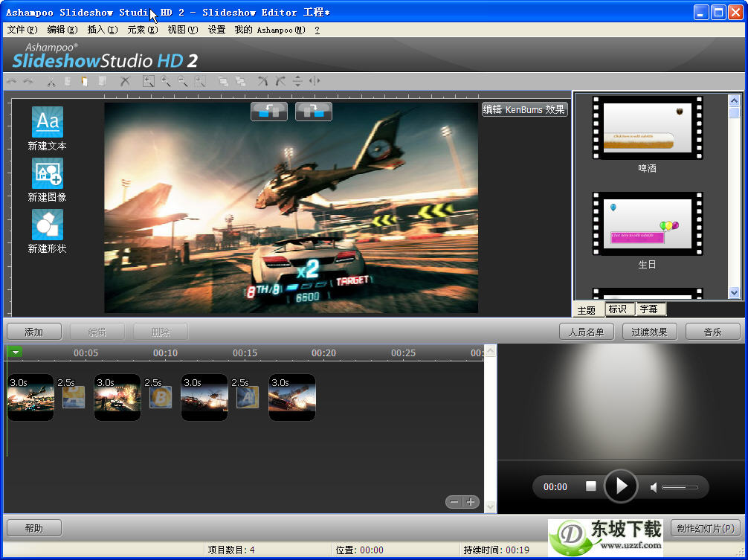This screenshot has width=748, height=560.
Task: Click the 音乐 music button
Action: pos(713,332)
